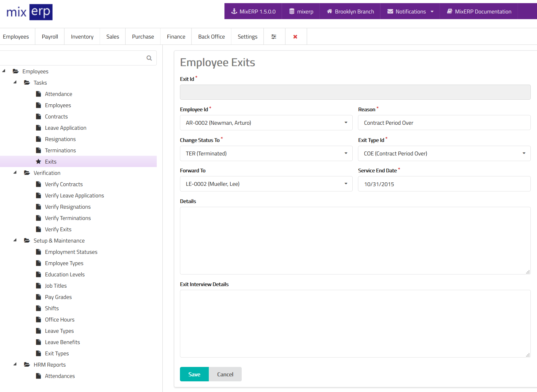The height and width of the screenshot is (392, 537).
Task: Collapse the Verification tree node
Action: pyautogui.click(x=15, y=172)
